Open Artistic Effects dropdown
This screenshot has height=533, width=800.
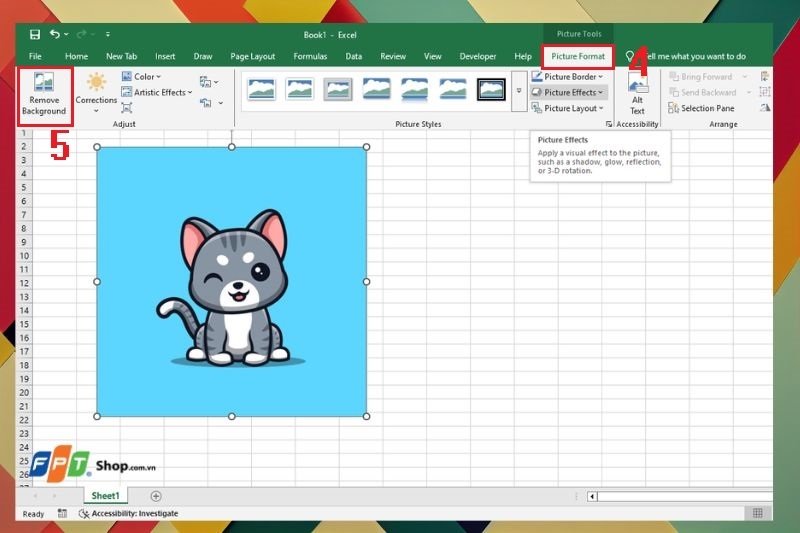[157, 92]
